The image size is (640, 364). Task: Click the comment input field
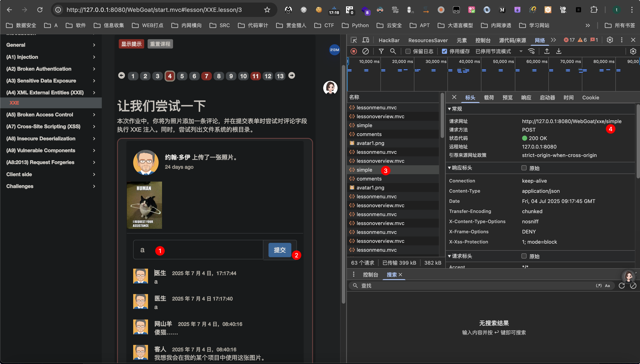198,250
